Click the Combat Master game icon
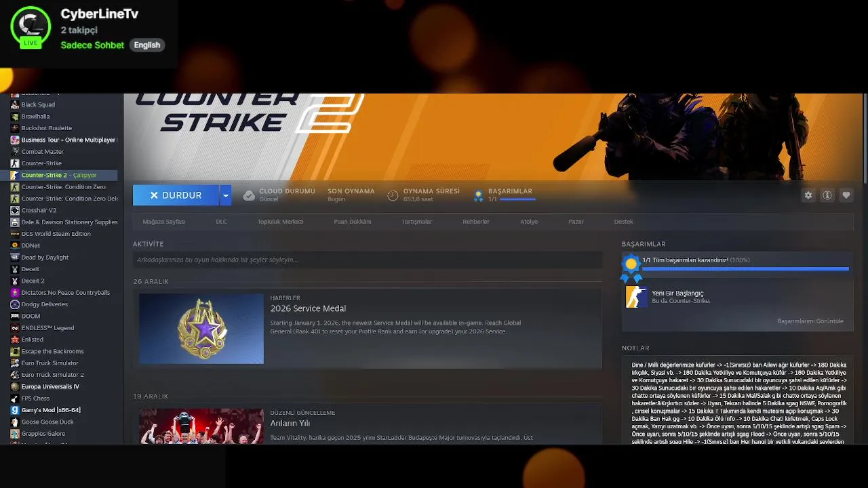 click(15, 152)
